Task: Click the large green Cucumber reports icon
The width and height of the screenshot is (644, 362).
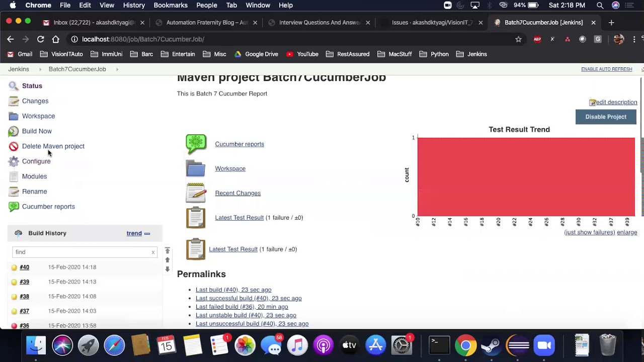Action: (196, 144)
